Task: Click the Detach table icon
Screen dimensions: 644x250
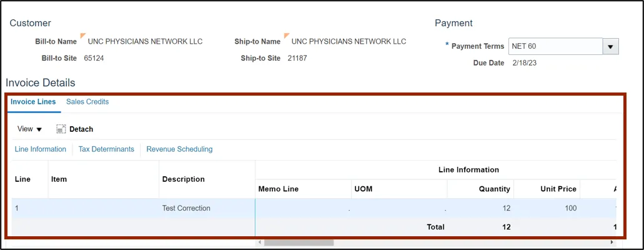Action: coord(61,129)
